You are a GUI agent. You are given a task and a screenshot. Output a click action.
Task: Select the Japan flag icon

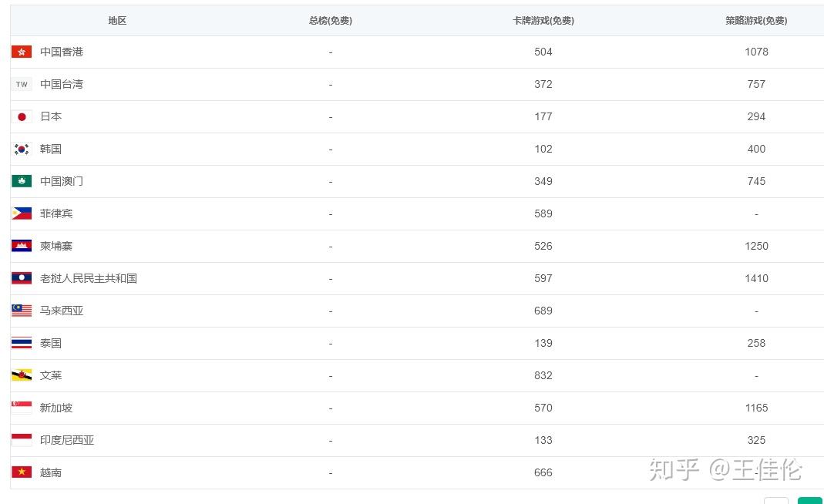22,116
